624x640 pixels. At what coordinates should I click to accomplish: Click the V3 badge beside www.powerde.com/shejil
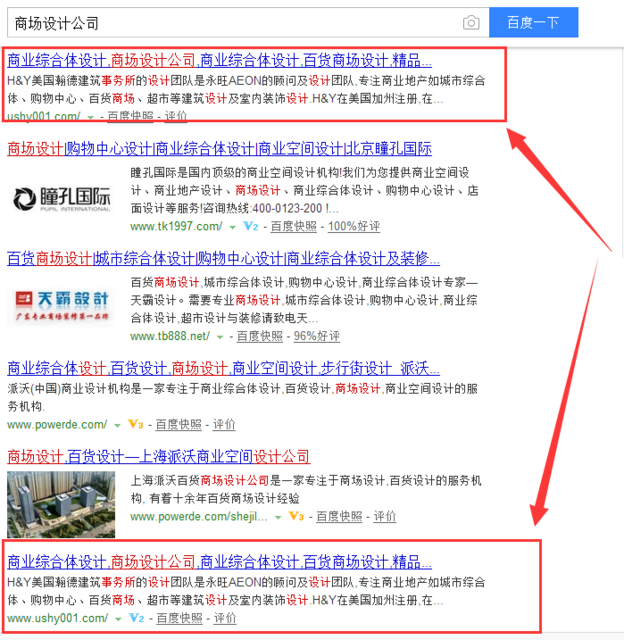pos(295,517)
